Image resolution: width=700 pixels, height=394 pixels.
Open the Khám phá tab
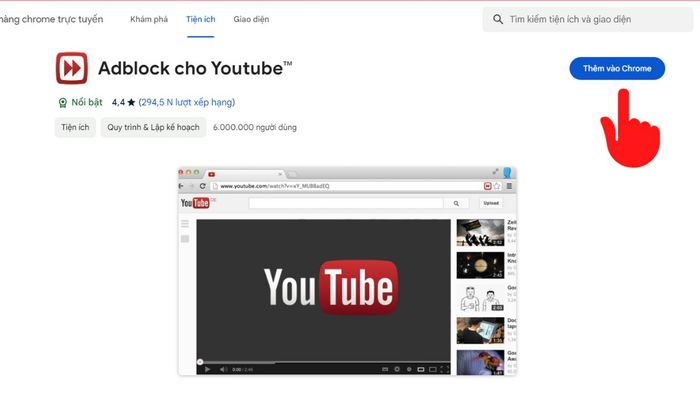149,19
